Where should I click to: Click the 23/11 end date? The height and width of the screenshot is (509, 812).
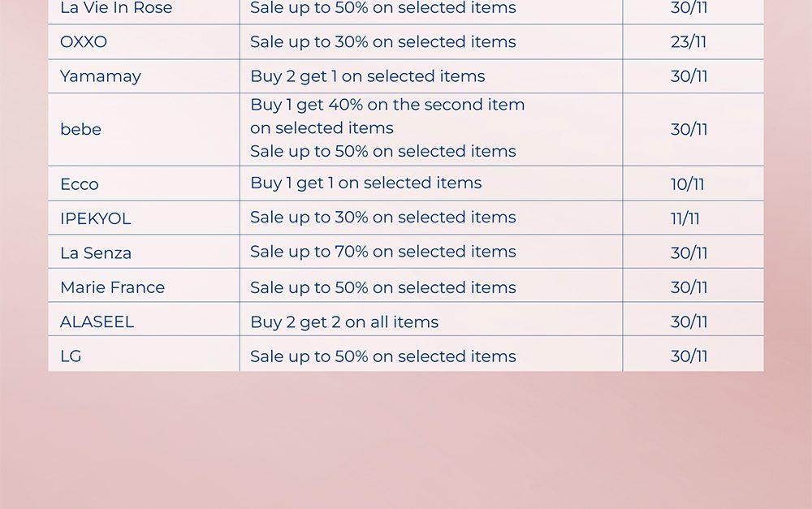click(x=689, y=42)
